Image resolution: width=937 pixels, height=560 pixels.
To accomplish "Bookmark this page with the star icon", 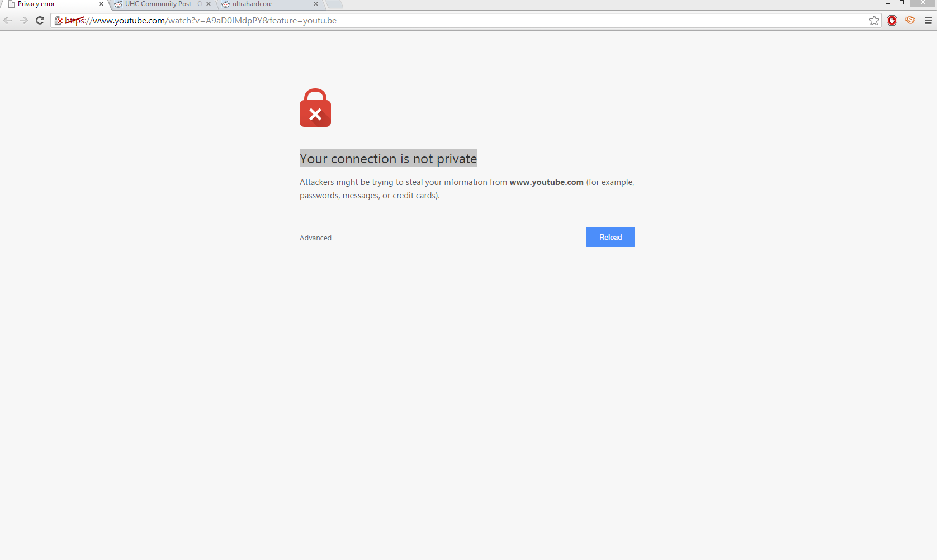I will tap(874, 21).
